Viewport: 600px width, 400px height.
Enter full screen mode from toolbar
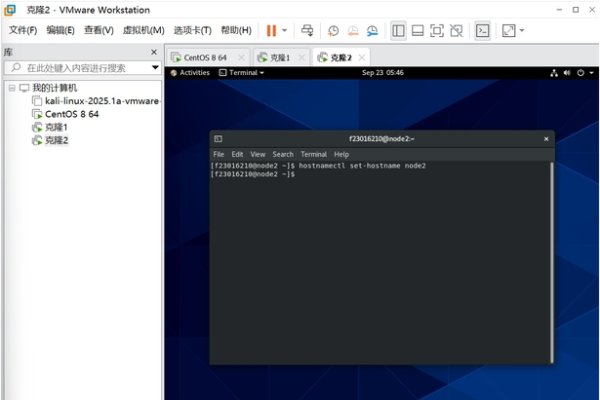(x=437, y=31)
